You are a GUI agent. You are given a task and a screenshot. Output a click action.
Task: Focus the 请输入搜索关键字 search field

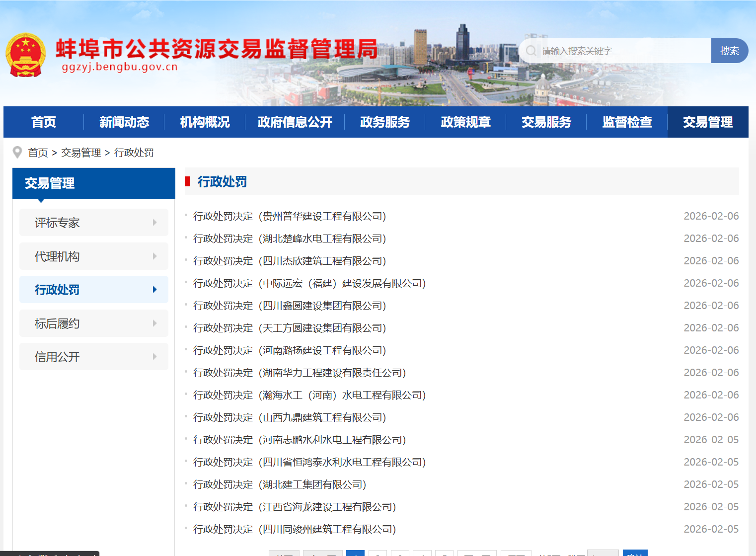click(615, 51)
